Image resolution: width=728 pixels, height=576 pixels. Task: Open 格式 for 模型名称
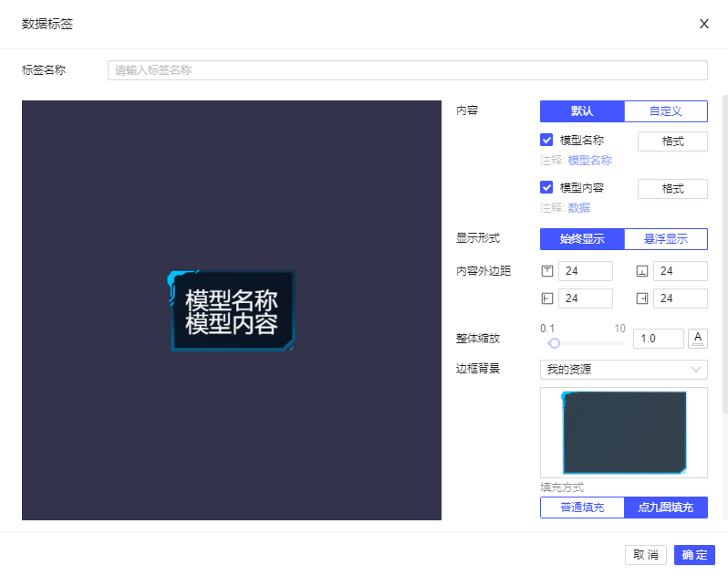point(672,141)
